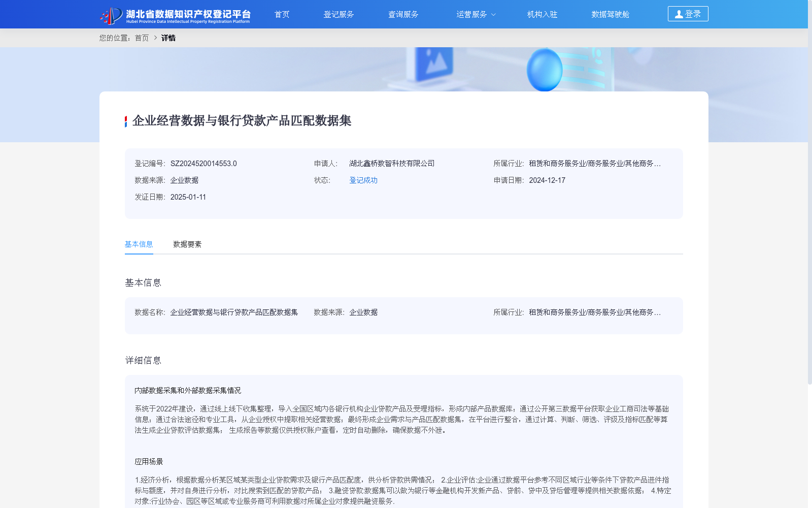Open the 运营服务 menu item
The image size is (812, 508).
point(471,14)
